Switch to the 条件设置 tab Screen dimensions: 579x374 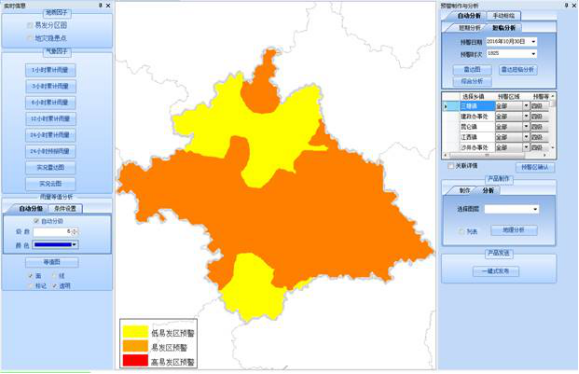tap(65, 209)
